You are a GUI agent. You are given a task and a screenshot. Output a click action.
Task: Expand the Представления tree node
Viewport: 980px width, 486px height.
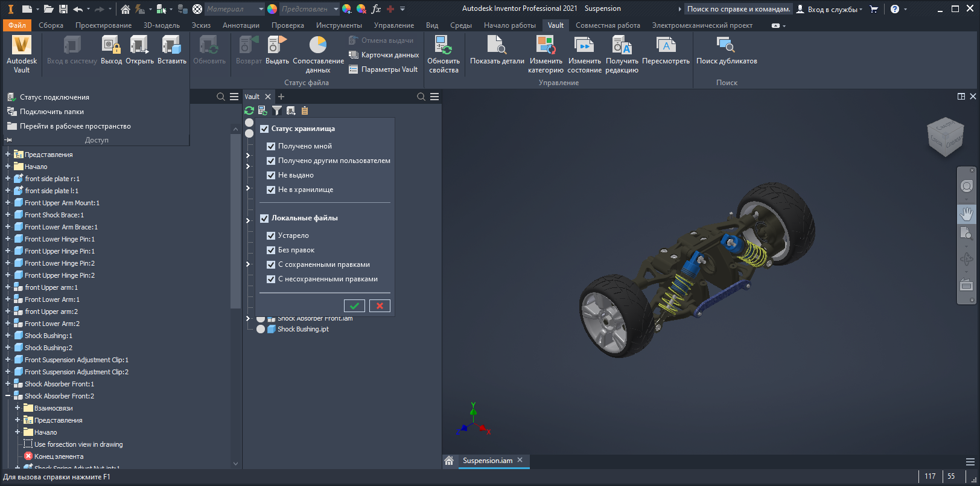click(x=8, y=155)
